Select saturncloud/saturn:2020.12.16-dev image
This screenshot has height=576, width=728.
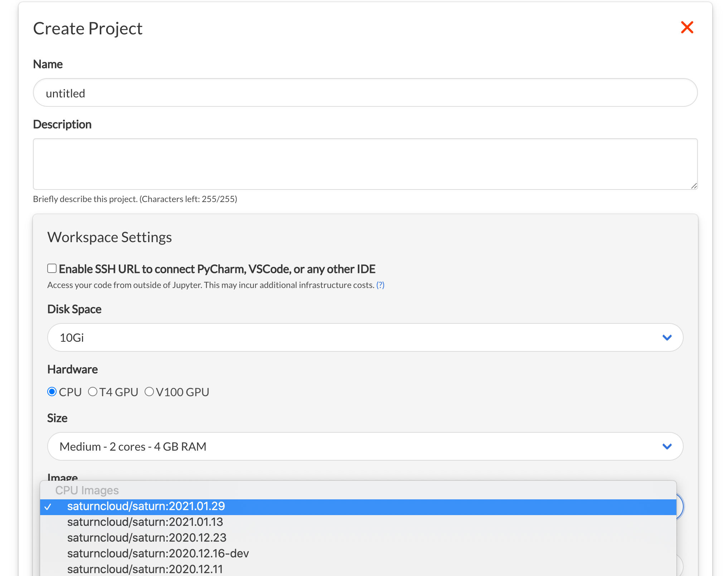pyautogui.click(x=358, y=554)
